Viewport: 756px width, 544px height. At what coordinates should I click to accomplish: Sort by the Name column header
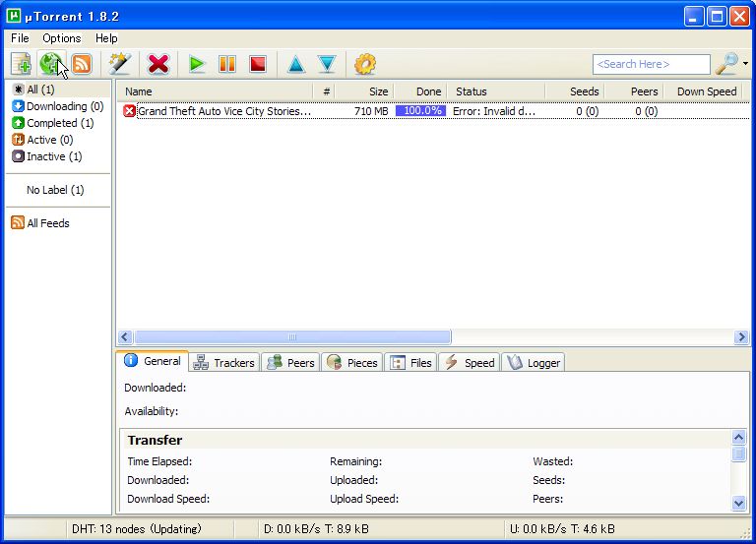click(215, 91)
